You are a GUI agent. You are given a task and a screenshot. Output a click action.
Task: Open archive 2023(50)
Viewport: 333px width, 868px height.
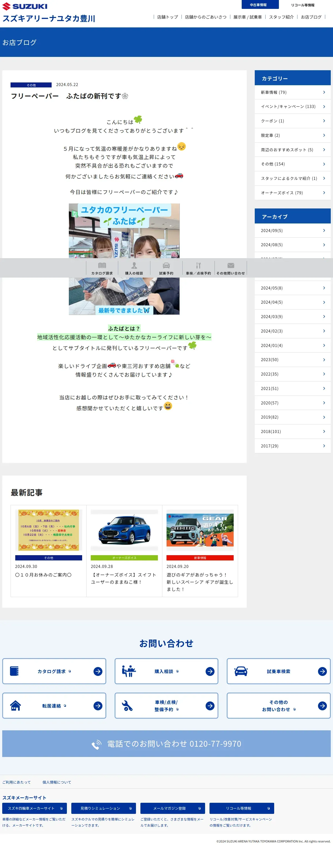(x=292, y=359)
